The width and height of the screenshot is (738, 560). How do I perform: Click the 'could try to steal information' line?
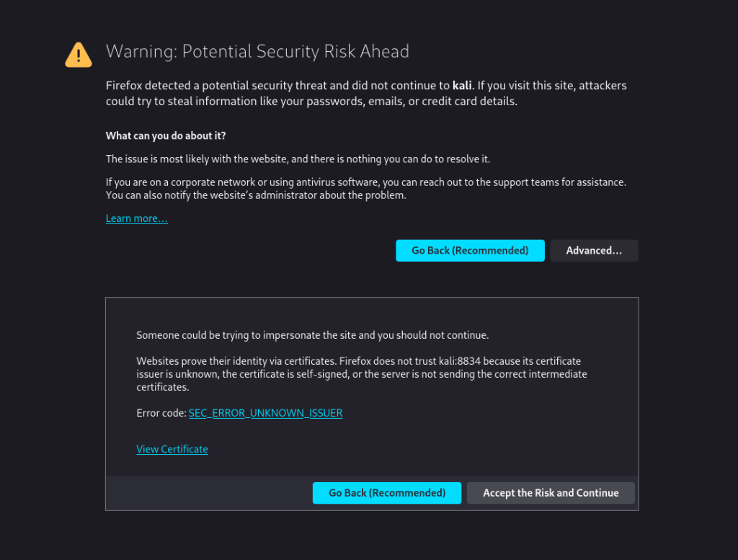click(x=311, y=101)
